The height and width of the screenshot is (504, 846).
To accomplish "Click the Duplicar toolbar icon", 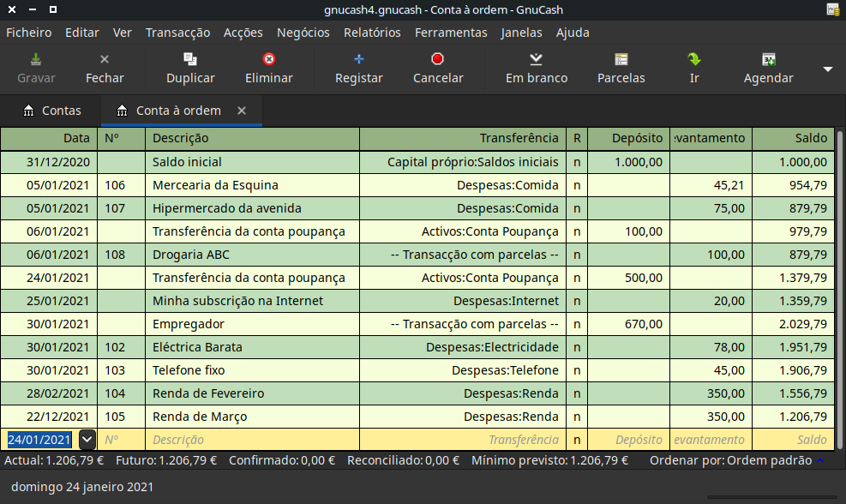I will (189, 68).
